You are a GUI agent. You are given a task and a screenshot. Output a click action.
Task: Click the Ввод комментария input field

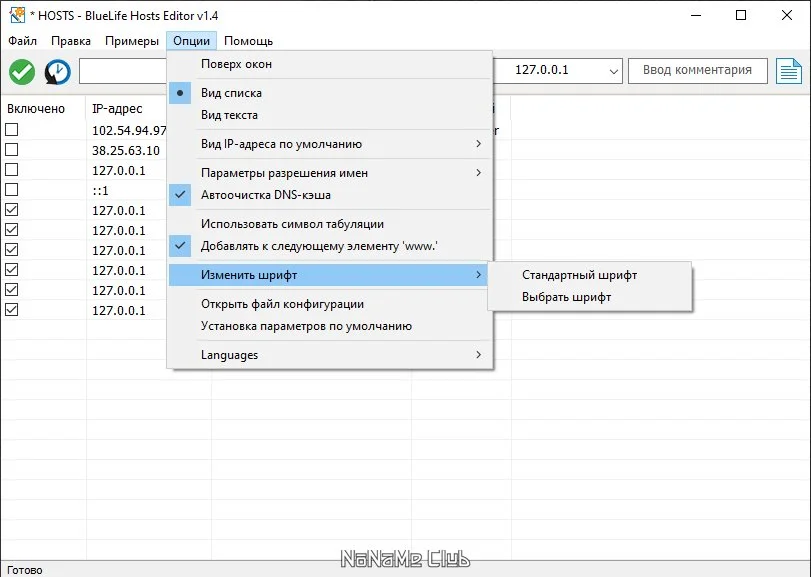[697, 71]
